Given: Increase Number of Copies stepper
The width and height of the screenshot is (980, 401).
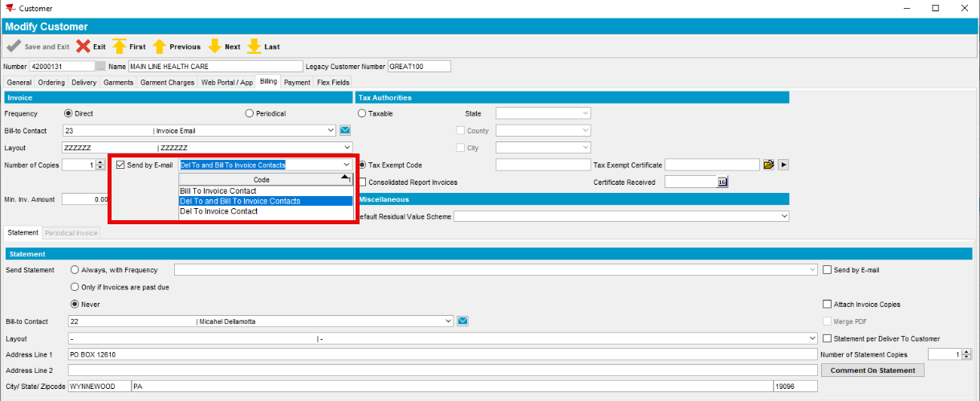Looking at the screenshot, I should (100, 162).
